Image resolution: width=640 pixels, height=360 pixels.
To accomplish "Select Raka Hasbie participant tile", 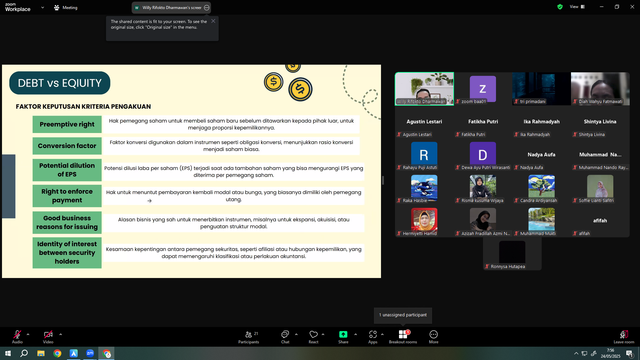I will pos(424,188).
